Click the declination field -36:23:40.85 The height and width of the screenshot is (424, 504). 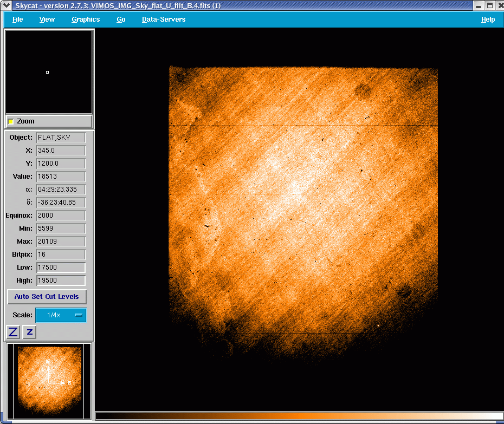point(61,203)
